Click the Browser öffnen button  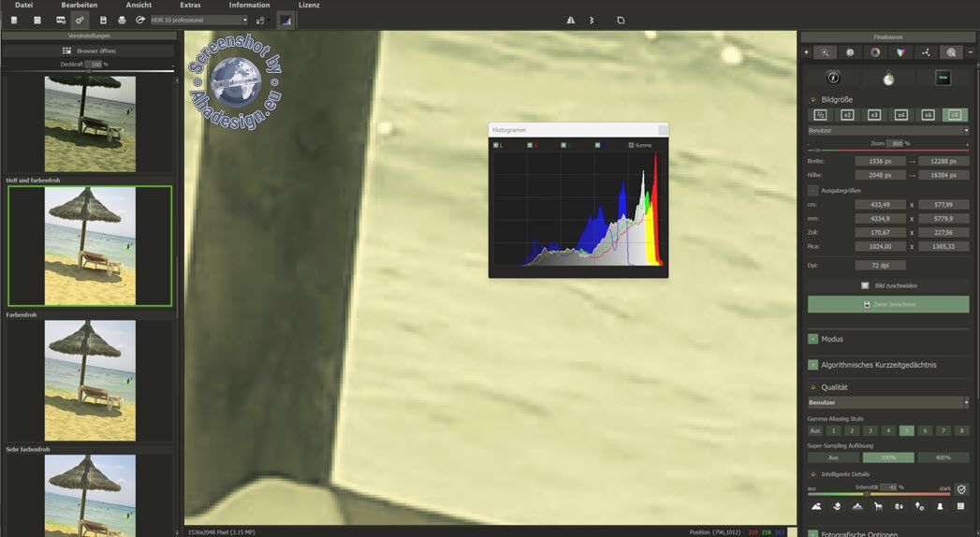coord(89,51)
